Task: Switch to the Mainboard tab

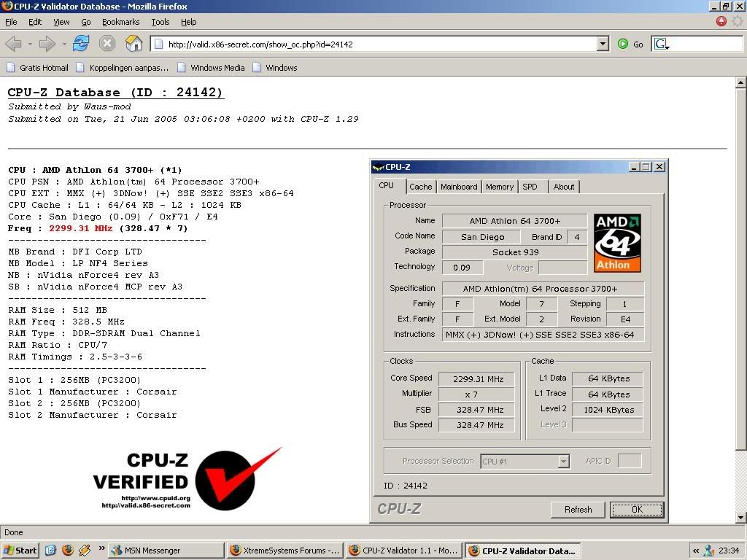Action: click(x=459, y=187)
